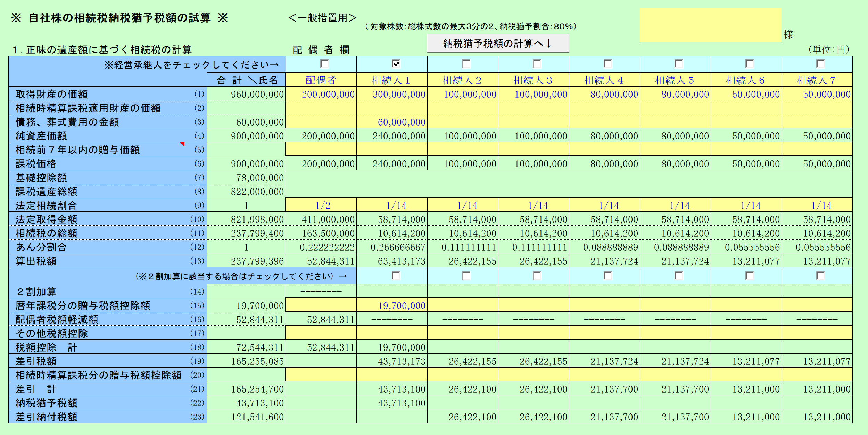Select the 経営承継人 checkbox above 相続人6

pos(750,64)
